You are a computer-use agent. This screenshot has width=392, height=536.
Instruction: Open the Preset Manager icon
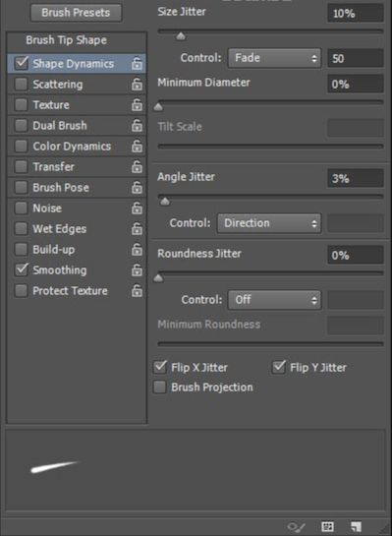(327, 527)
